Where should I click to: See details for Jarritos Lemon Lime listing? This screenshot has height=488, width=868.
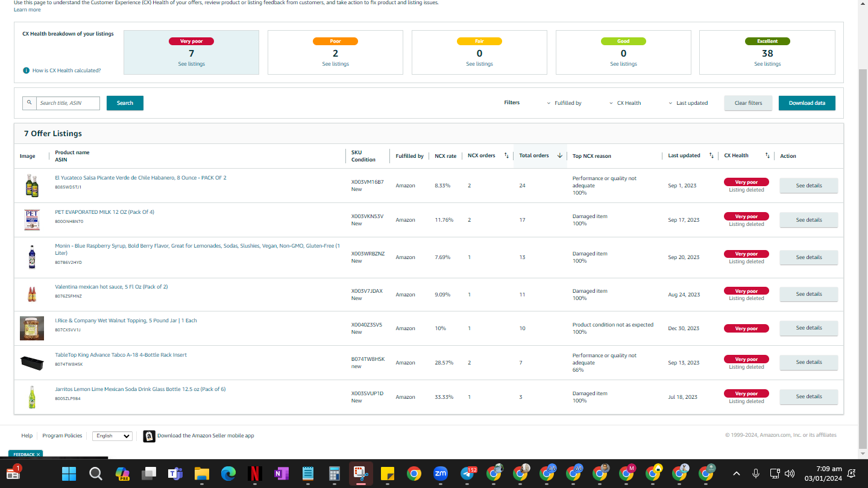(x=809, y=396)
